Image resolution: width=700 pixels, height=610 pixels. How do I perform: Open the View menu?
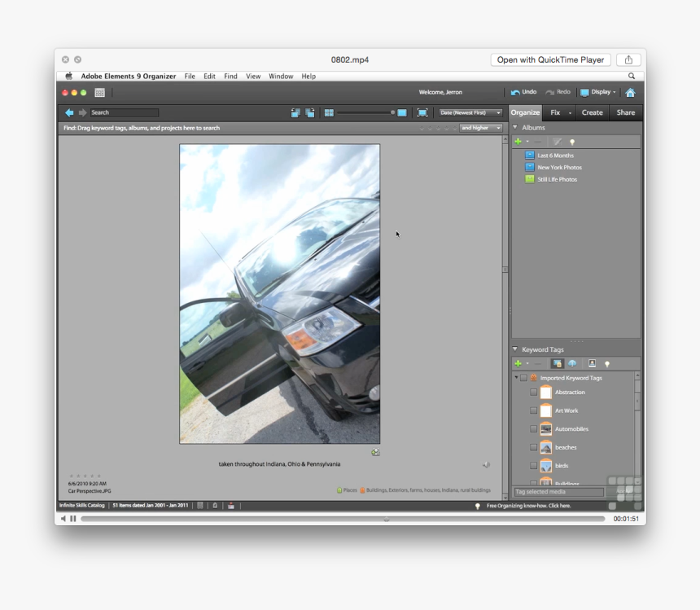[x=253, y=76]
